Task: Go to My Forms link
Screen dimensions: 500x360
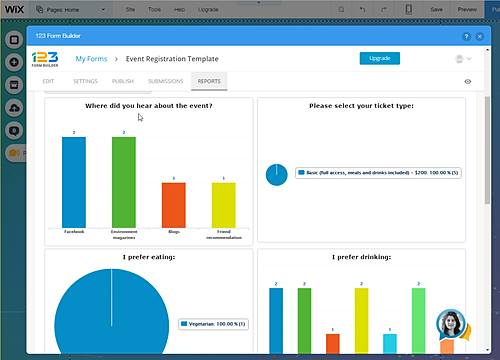Action: tap(91, 59)
